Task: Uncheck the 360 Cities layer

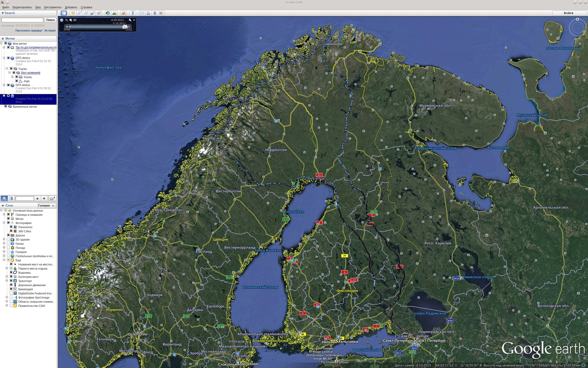Action: pyautogui.click(x=11, y=231)
